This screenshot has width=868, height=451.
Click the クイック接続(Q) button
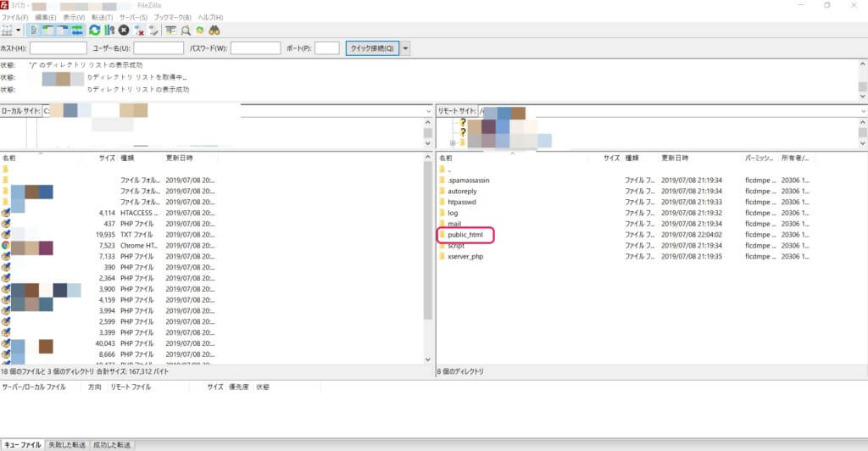(x=372, y=48)
